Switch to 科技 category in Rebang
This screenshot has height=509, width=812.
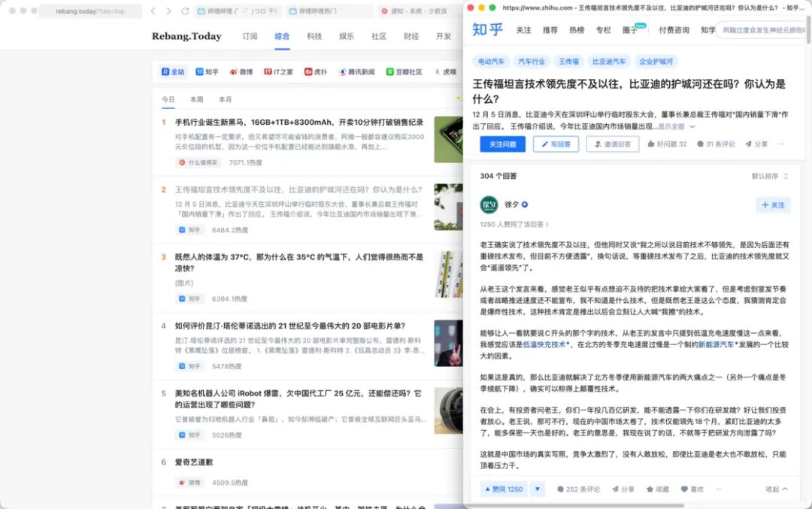(x=314, y=36)
